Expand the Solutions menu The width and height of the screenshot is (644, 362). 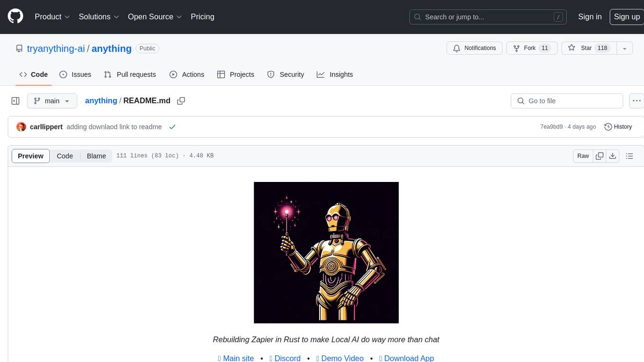98,17
